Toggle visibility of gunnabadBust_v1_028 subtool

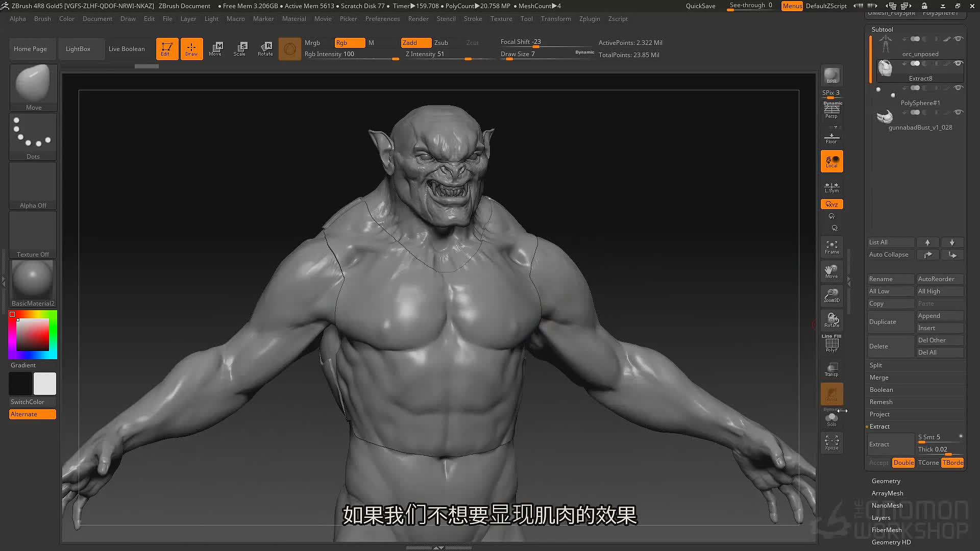(959, 112)
